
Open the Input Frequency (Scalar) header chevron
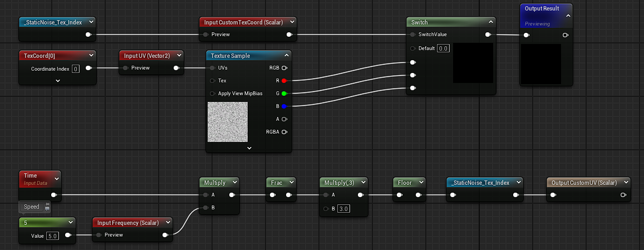pos(168,223)
